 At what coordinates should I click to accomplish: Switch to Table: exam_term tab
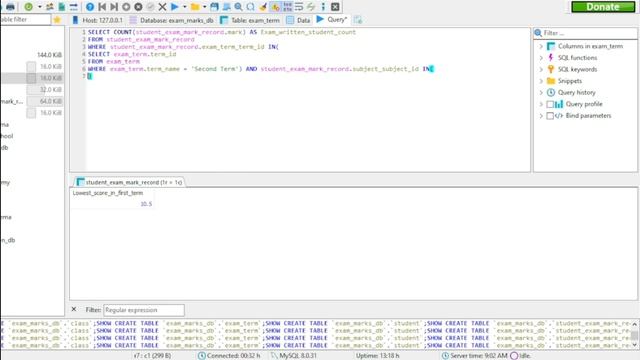click(250, 20)
